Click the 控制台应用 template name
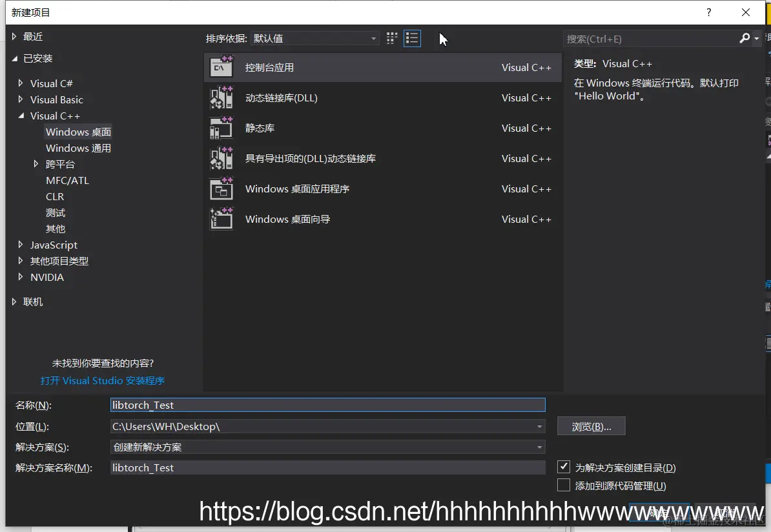Viewport: 771px width, 532px height. coord(269,67)
